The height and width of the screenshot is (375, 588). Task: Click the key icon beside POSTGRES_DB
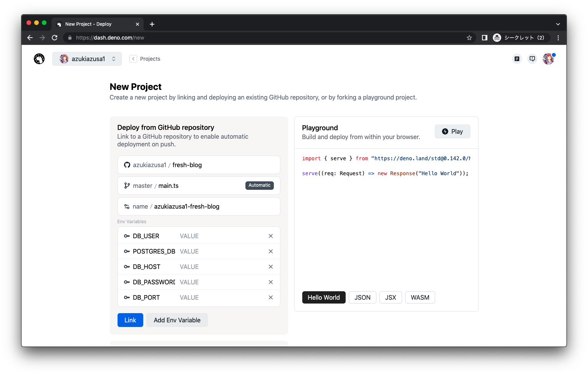pyautogui.click(x=127, y=251)
